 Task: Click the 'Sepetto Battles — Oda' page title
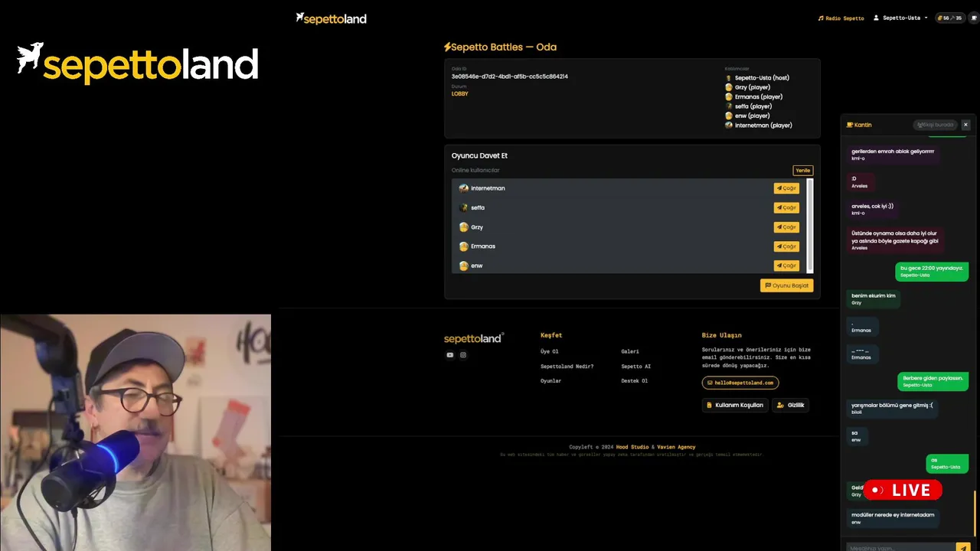(500, 47)
